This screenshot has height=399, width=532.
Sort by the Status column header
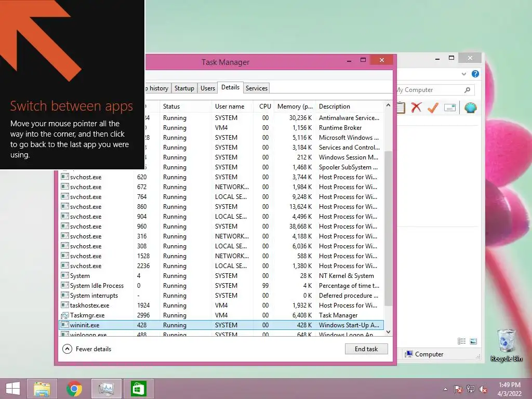tap(185, 106)
